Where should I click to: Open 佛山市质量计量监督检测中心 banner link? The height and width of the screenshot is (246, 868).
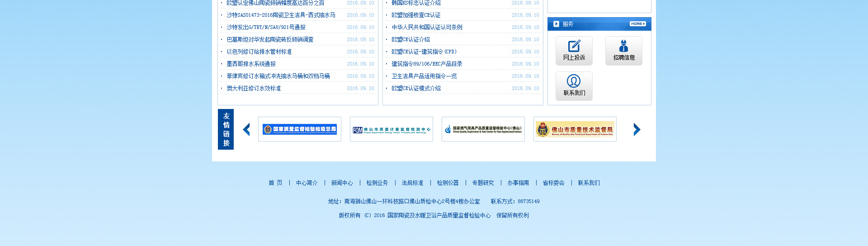point(391,129)
